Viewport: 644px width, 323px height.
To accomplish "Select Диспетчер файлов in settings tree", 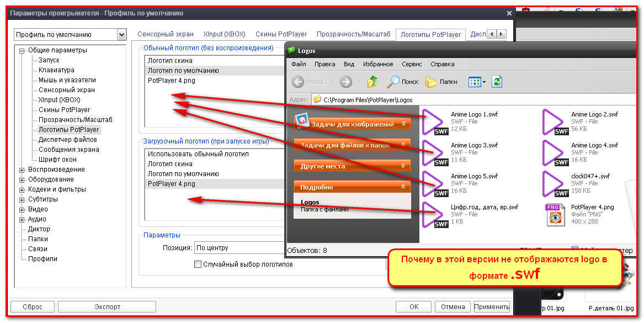I will [x=67, y=140].
